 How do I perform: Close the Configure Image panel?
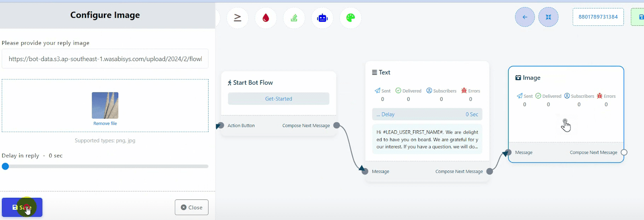192,207
